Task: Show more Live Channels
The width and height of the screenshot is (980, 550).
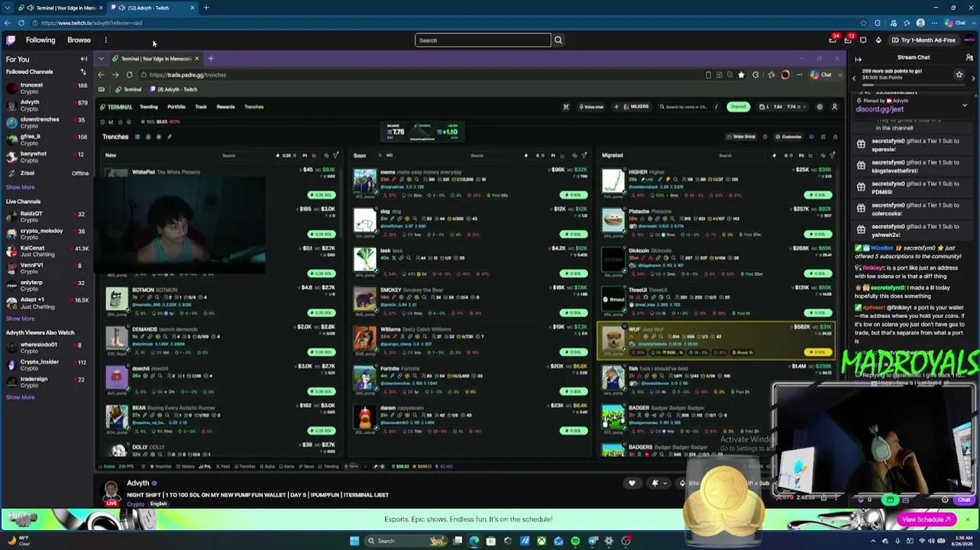Action: tap(21, 319)
